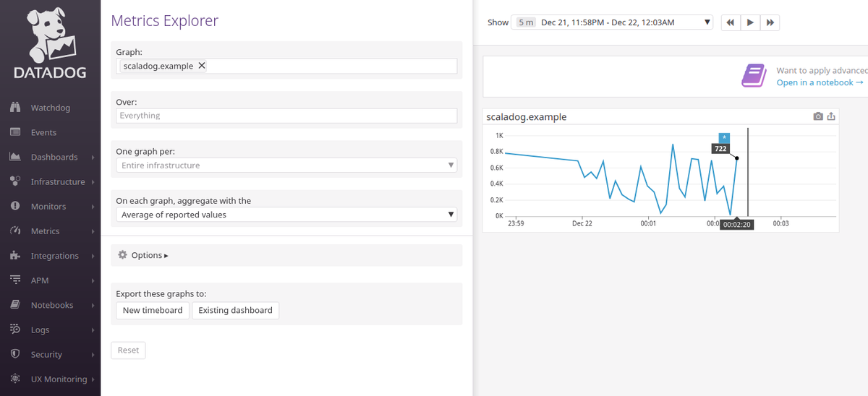Click the Security shield icon
Viewport: 868px width, 396px height.
[14, 354]
